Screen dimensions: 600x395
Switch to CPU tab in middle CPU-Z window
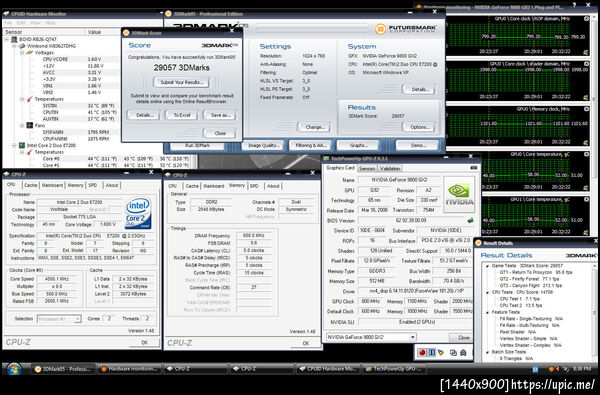pyautogui.click(x=173, y=186)
